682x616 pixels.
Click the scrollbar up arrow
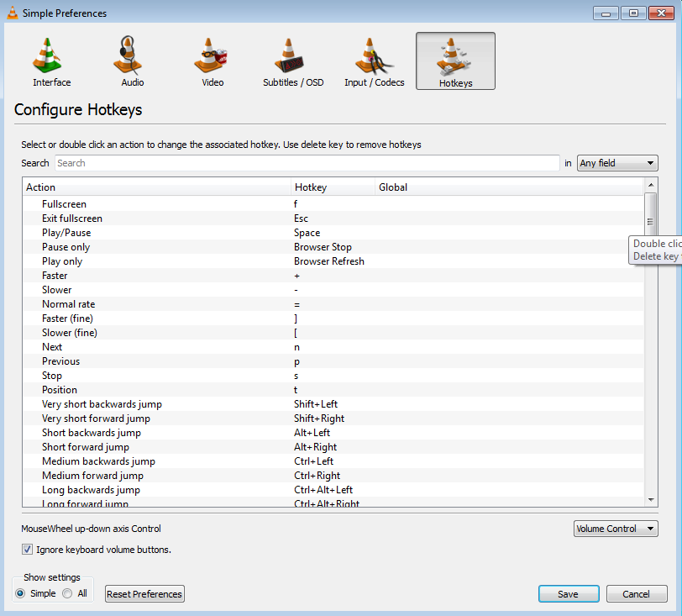click(x=651, y=185)
